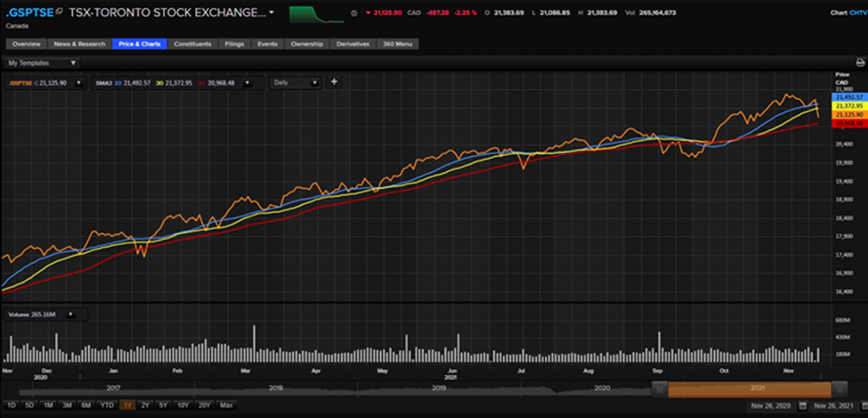The width and height of the screenshot is (868, 418).
Task: Open the Events tab
Action: [267, 44]
